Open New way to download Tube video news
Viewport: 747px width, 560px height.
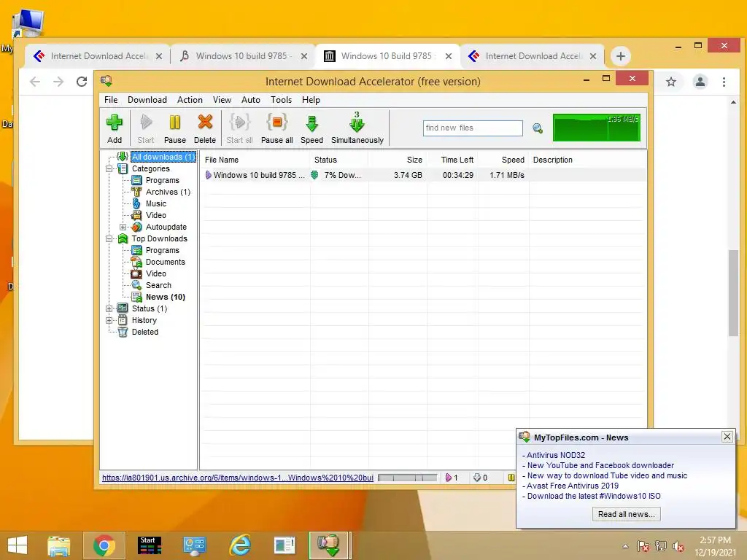(607, 475)
